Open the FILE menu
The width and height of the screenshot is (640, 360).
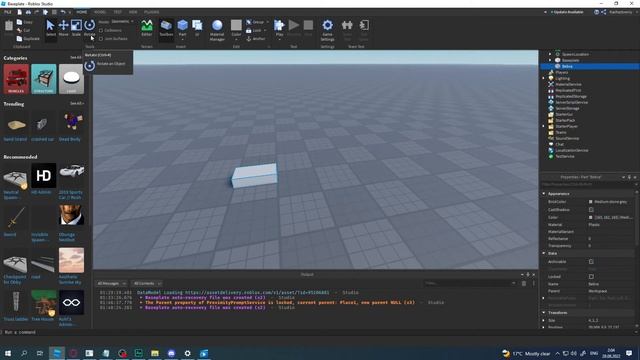(x=7, y=12)
